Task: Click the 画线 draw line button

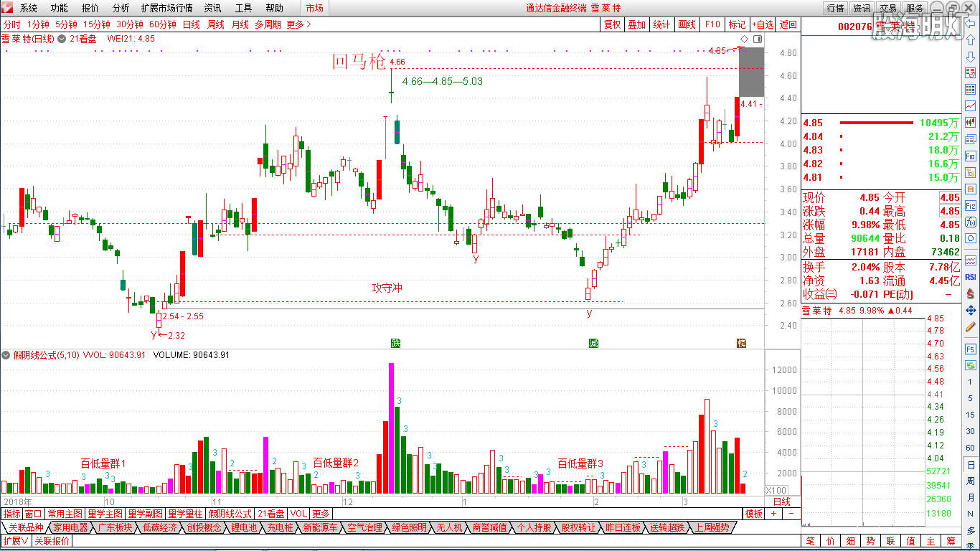Action: [x=687, y=24]
